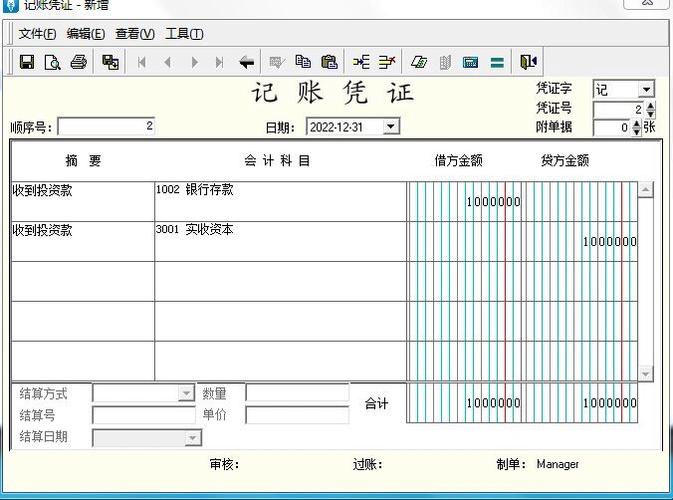Click the 借方金额 column header

point(458,161)
